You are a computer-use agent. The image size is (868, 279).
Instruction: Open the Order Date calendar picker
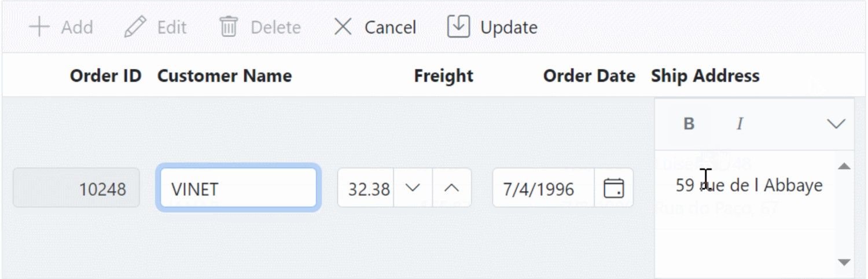[x=613, y=188]
